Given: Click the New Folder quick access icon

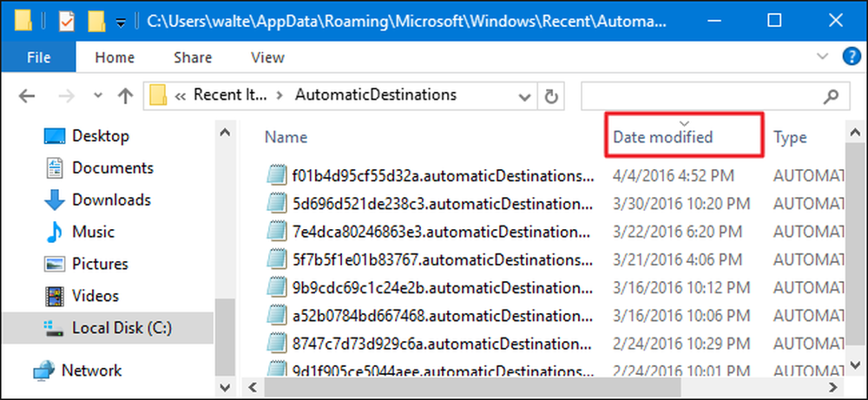Looking at the screenshot, I should click(x=96, y=23).
